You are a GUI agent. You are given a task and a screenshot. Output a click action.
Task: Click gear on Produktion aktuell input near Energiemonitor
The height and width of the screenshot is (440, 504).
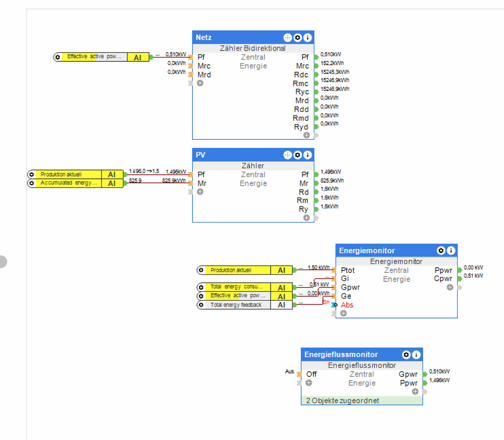201,270
